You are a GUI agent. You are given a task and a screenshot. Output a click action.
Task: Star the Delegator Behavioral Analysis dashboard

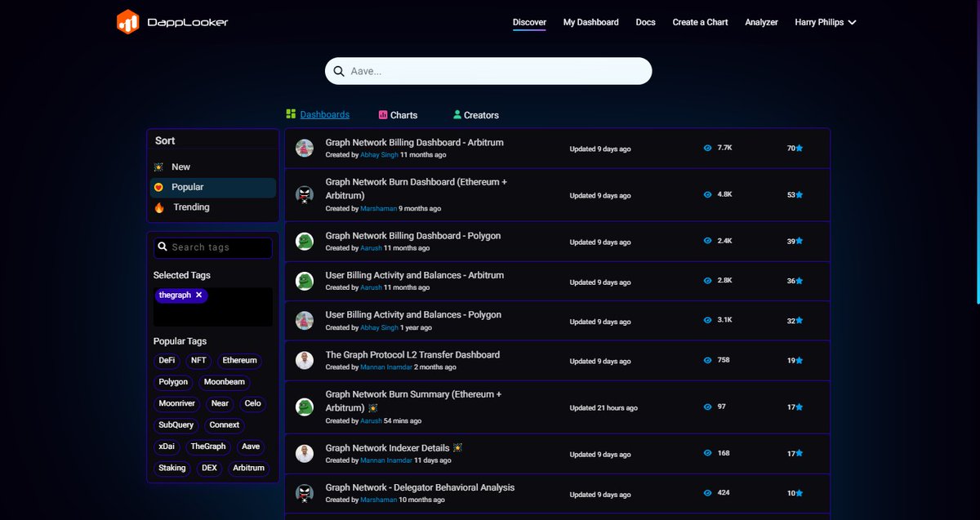800,493
